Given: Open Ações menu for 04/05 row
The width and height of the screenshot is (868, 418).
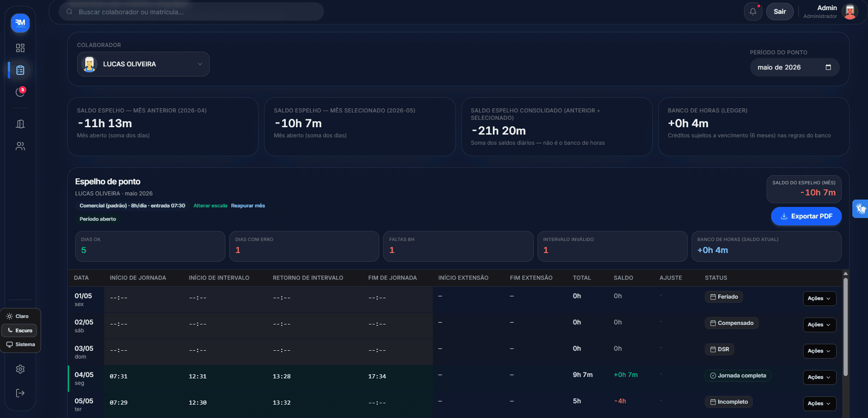Looking at the screenshot, I should (x=819, y=377).
